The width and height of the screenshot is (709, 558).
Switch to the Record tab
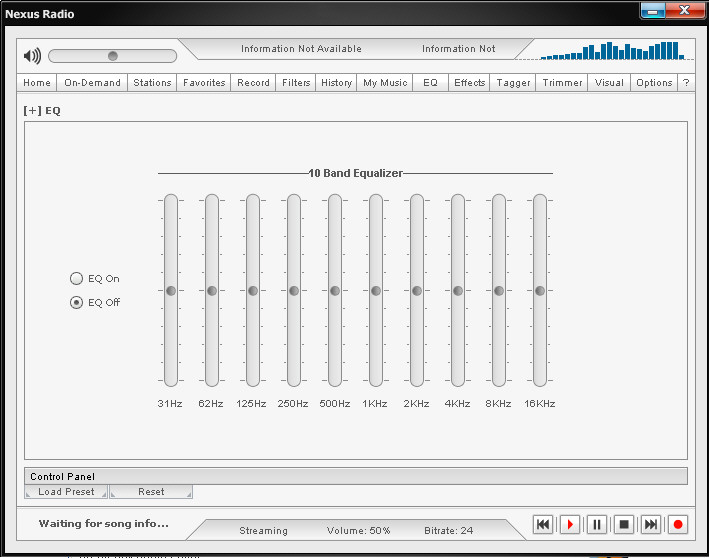253,83
